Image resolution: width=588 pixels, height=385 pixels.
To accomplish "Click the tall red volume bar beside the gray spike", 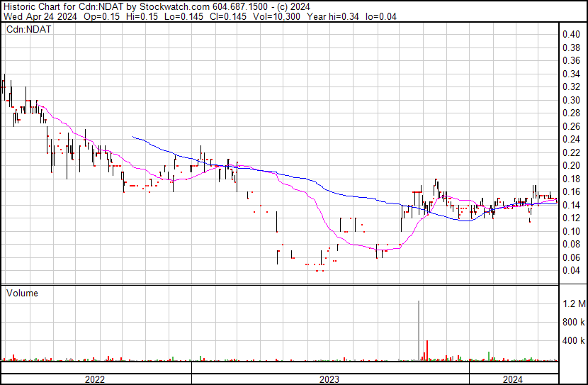I will (427, 351).
